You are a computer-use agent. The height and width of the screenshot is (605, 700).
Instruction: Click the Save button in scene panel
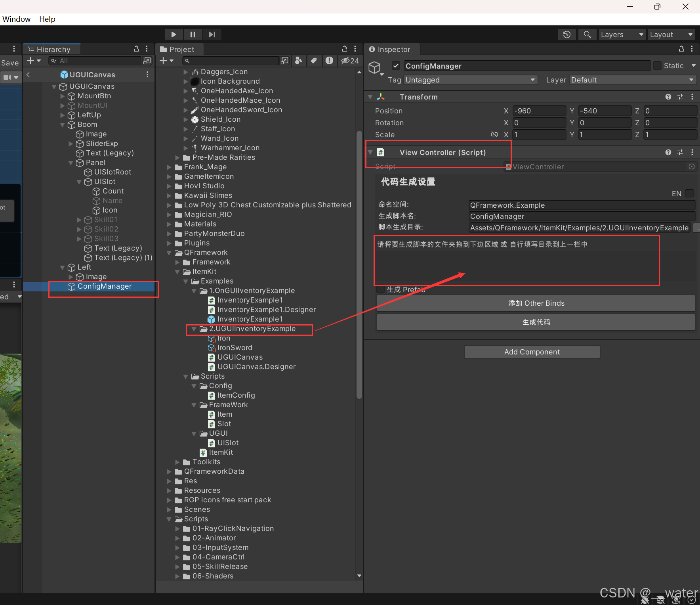(x=10, y=63)
